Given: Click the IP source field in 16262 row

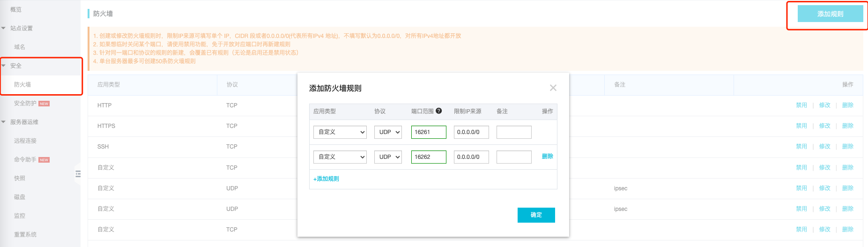Looking at the screenshot, I should click(471, 157).
